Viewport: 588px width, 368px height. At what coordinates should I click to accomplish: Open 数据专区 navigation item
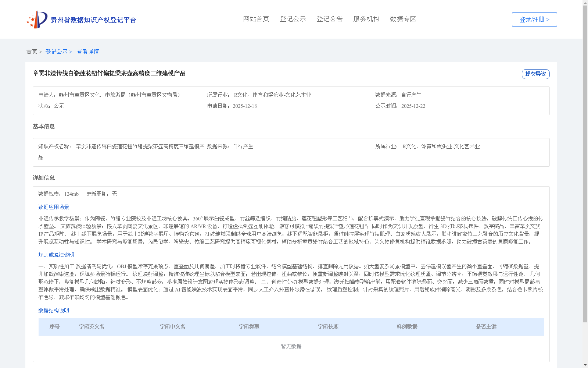point(403,19)
